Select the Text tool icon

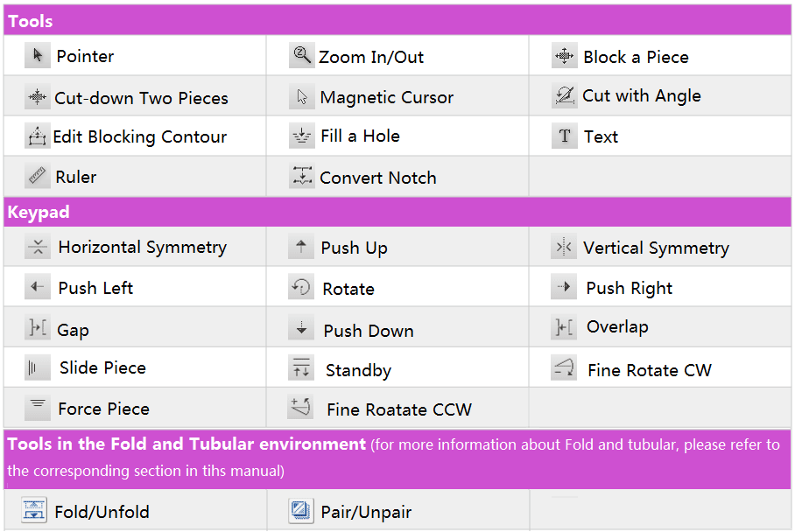(x=565, y=136)
